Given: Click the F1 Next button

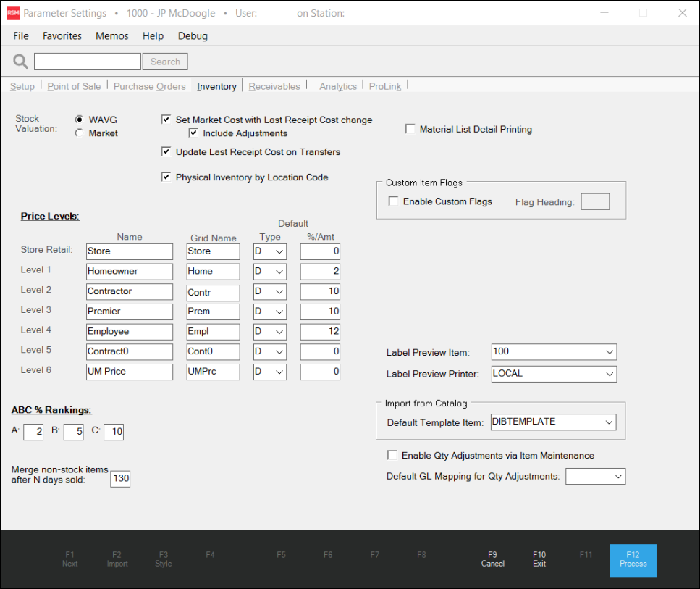Looking at the screenshot, I should tap(70, 559).
